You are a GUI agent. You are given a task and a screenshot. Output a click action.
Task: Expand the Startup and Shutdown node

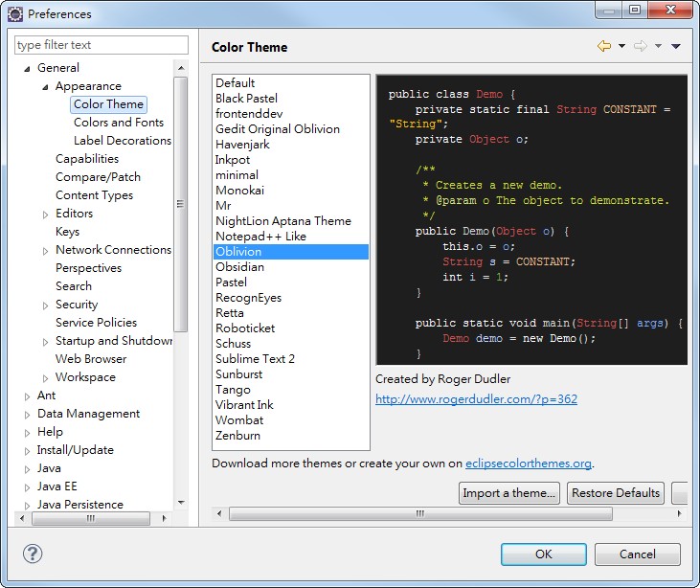pyautogui.click(x=46, y=342)
